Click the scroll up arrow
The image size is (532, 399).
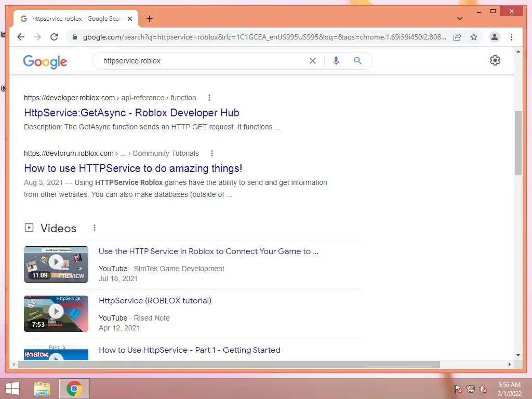tap(518, 51)
